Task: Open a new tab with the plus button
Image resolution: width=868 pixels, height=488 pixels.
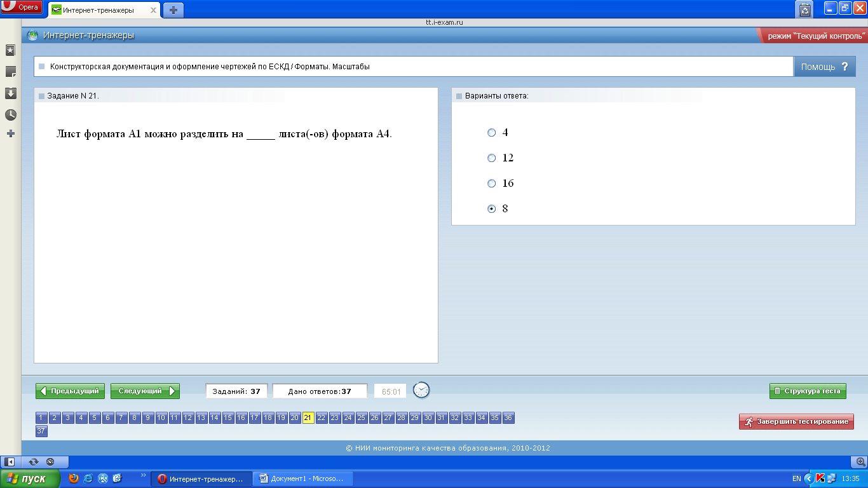Action: tap(173, 10)
